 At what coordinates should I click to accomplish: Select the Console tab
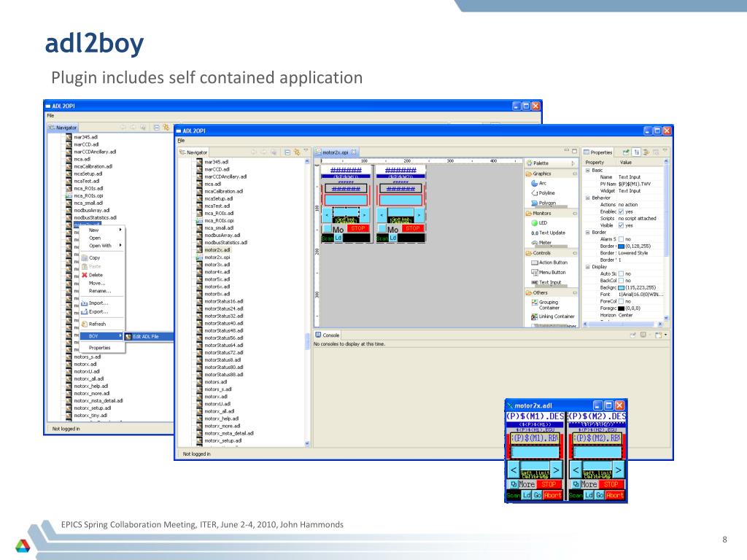coord(328,335)
